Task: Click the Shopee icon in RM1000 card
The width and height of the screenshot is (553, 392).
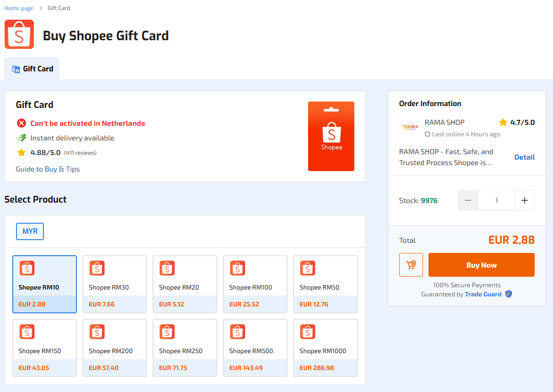Action: tap(308, 332)
